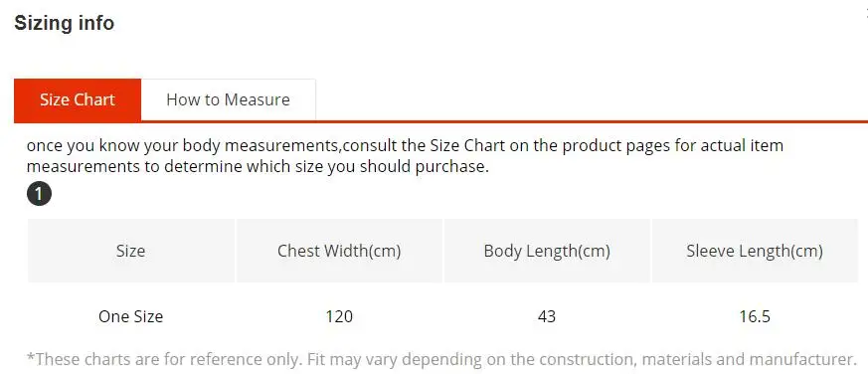This screenshot has height=374, width=868.
Task: Select the Chest Width(cm) column header
Action: click(x=339, y=251)
